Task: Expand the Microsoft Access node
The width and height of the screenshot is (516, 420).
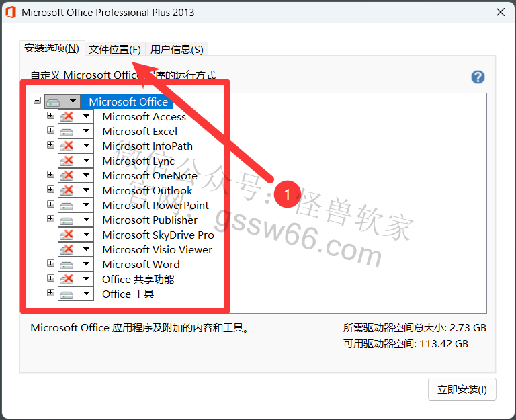Action: [x=50, y=115]
